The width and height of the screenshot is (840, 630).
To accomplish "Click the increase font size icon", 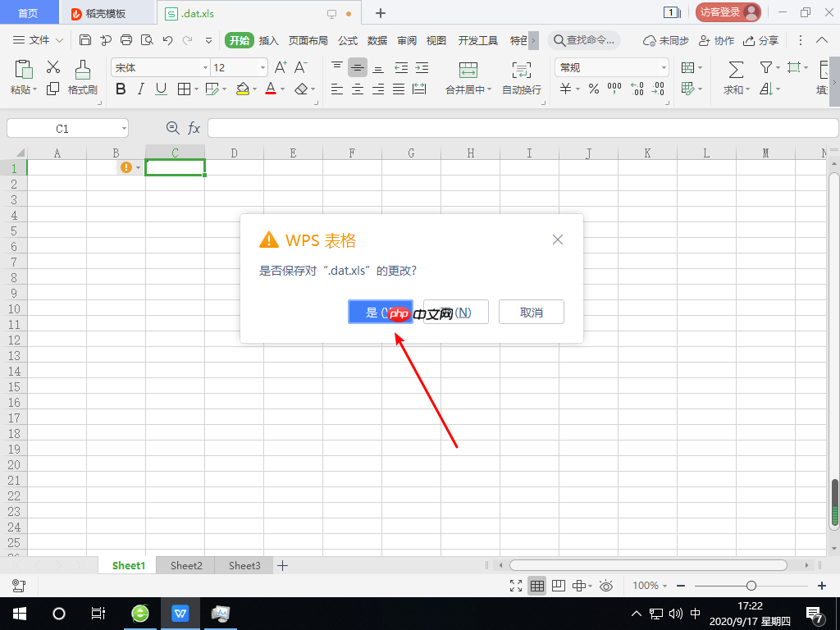I will coord(281,67).
